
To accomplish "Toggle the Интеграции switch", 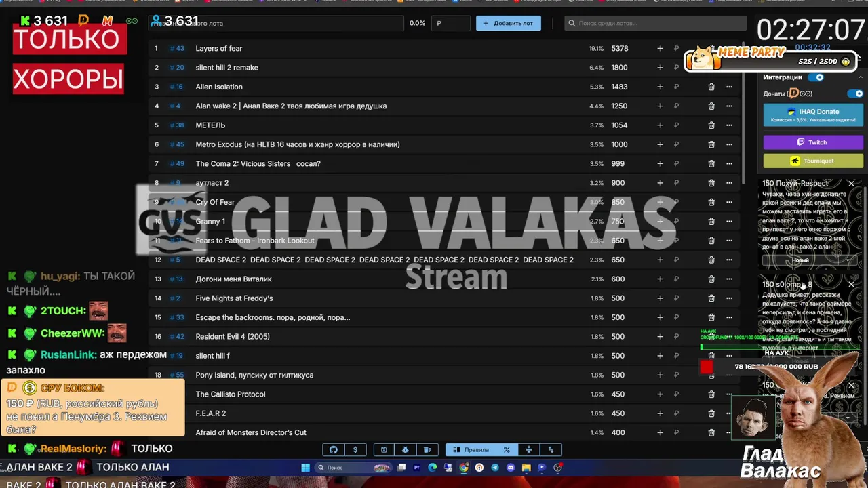I will pos(816,77).
